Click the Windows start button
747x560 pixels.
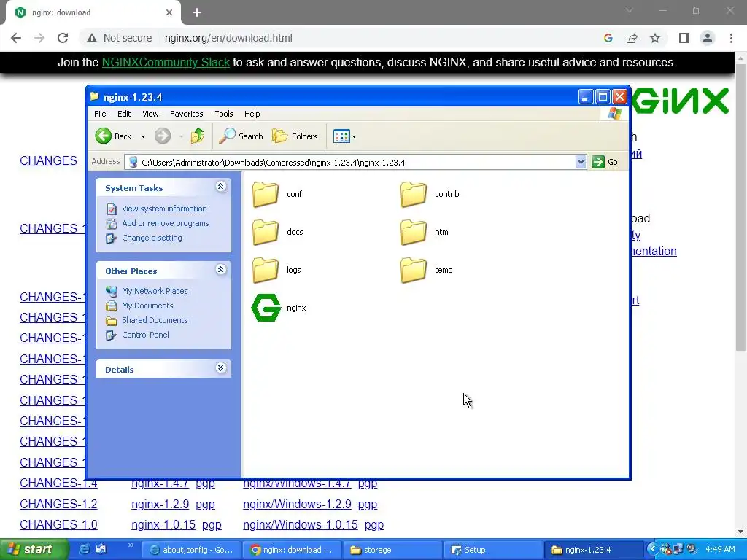pyautogui.click(x=34, y=550)
